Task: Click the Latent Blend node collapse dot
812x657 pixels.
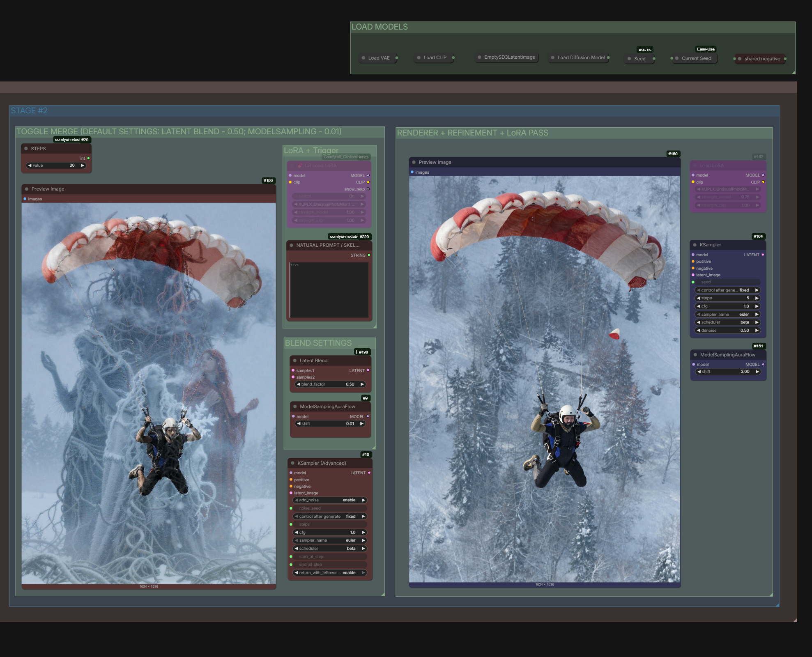Action: pyautogui.click(x=295, y=361)
